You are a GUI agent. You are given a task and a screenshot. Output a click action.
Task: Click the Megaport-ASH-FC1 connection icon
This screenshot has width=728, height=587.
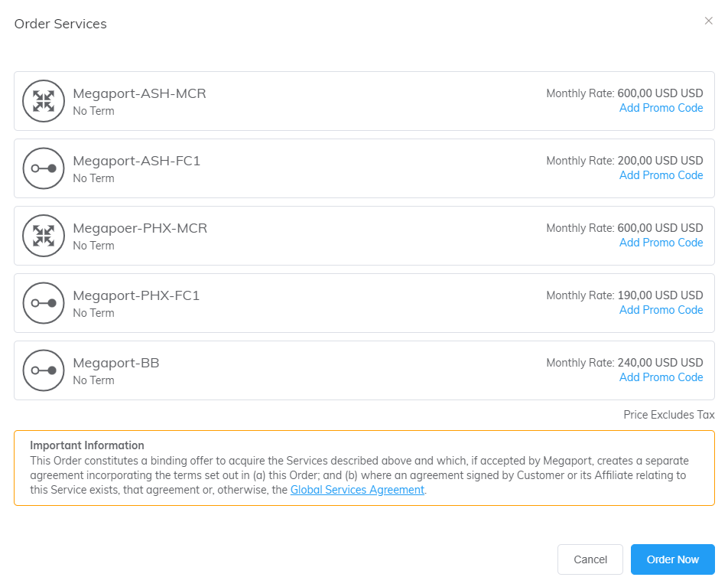pos(44,168)
